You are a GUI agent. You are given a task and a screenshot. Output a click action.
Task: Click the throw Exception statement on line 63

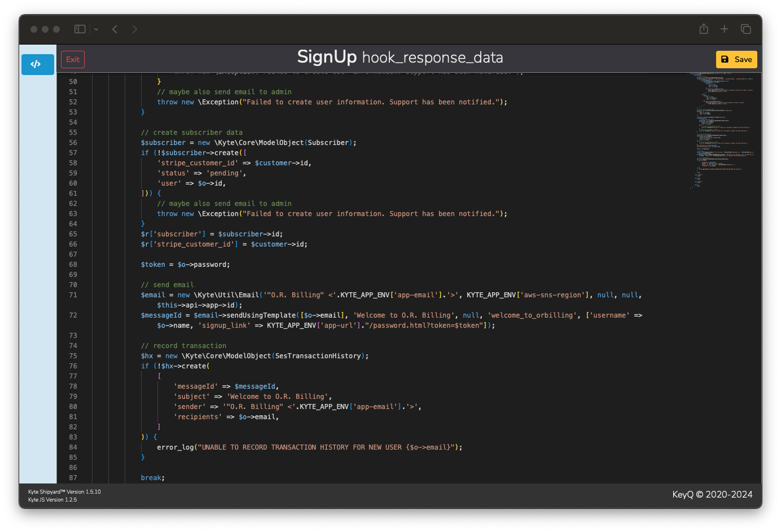(x=332, y=214)
